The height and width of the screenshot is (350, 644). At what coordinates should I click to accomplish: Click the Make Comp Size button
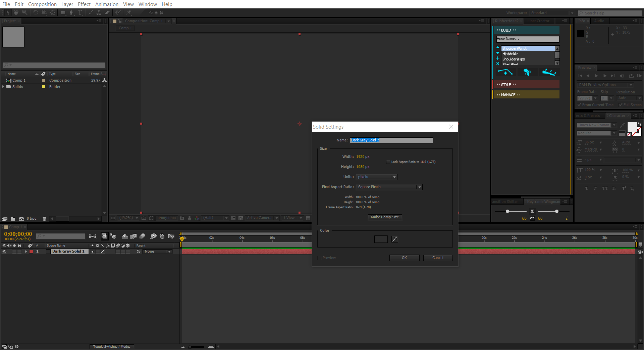coord(385,217)
